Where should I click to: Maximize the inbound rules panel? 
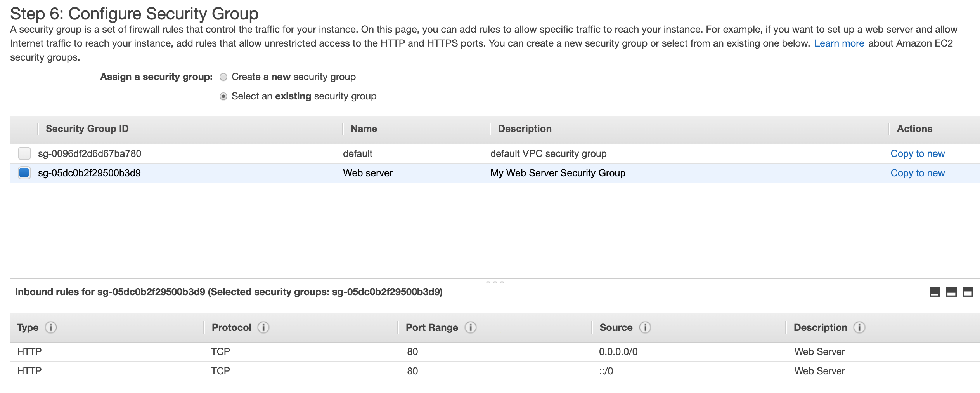pyautogui.click(x=968, y=292)
